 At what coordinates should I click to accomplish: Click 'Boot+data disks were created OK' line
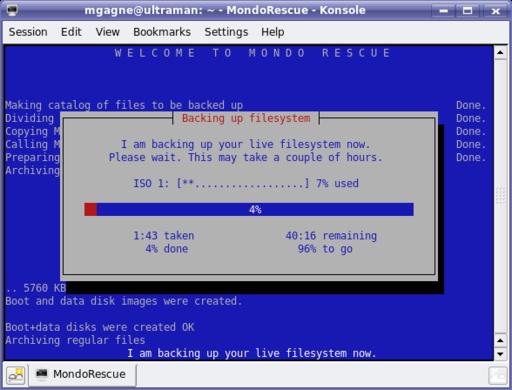click(x=100, y=327)
